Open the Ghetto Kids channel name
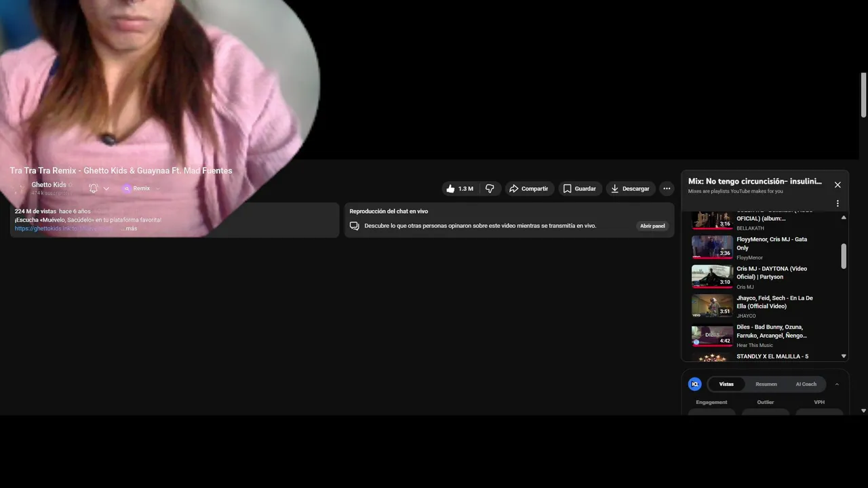Viewport: 868px width, 488px height. coord(49,184)
